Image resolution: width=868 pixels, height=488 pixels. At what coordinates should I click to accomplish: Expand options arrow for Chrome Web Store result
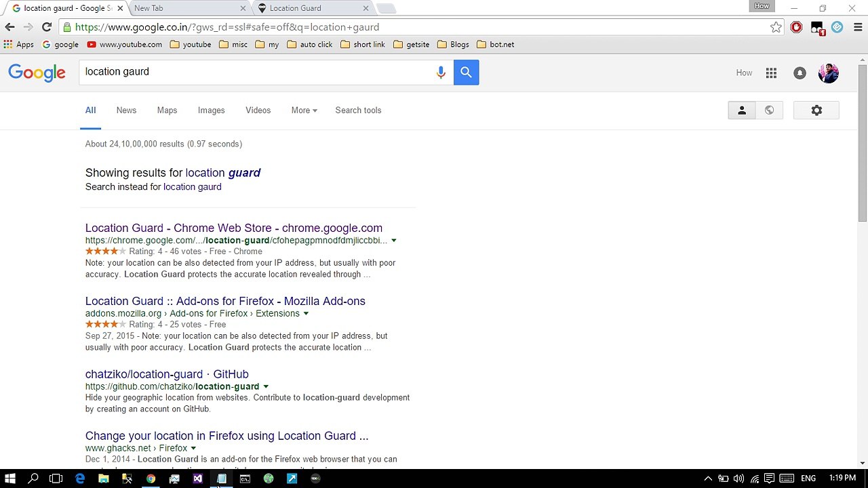(x=393, y=241)
